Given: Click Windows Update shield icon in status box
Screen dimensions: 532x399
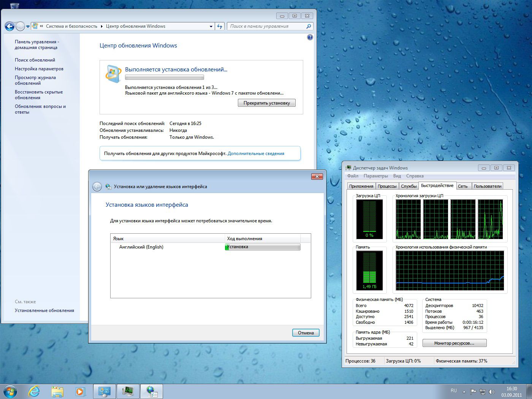Looking at the screenshot, I should [113, 74].
